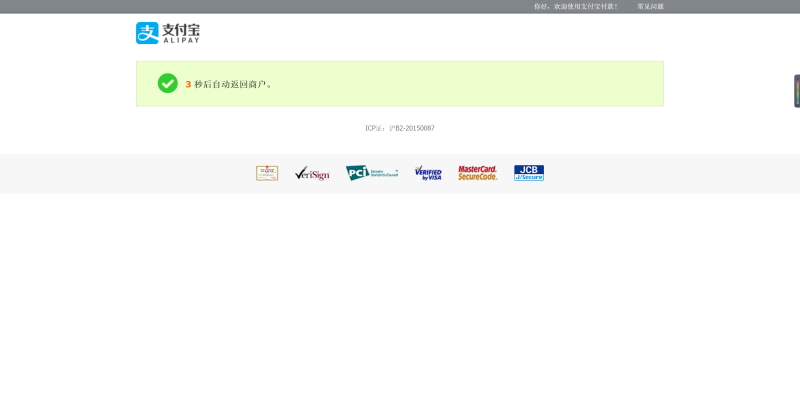Viewport: 800px width, 418px height.
Task: Open the side widget tab at right edge
Action: click(797, 91)
